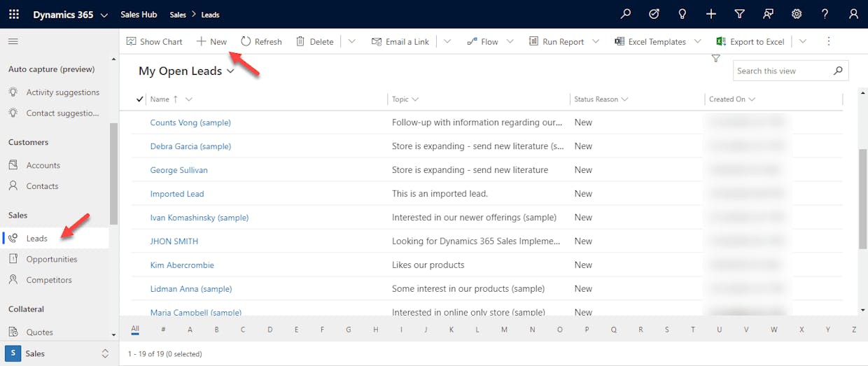The width and height of the screenshot is (868, 366).
Task: Switch area using the Sales selector
Action: [59, 353]
